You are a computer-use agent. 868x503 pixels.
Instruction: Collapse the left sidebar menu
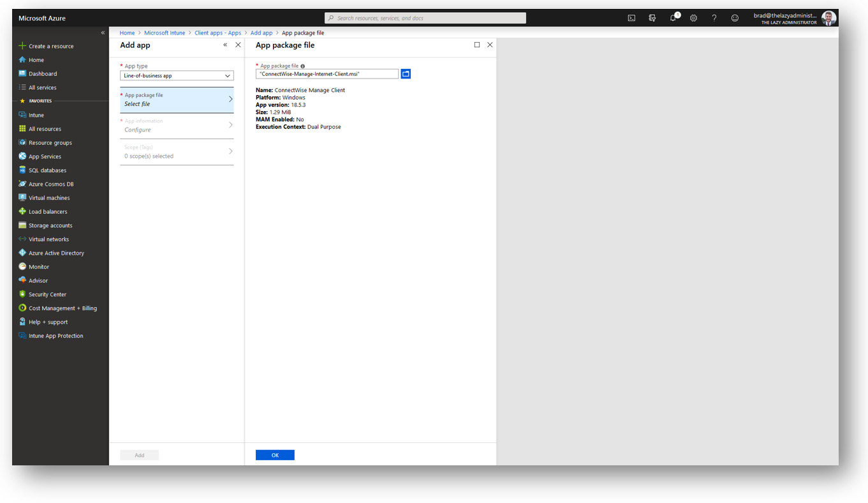point(103,33)
